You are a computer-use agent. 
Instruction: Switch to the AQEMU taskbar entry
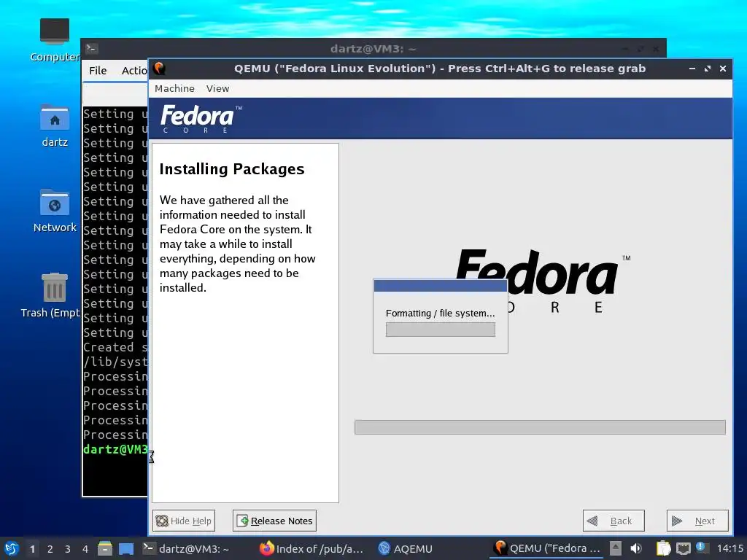[x=405, y=548]
